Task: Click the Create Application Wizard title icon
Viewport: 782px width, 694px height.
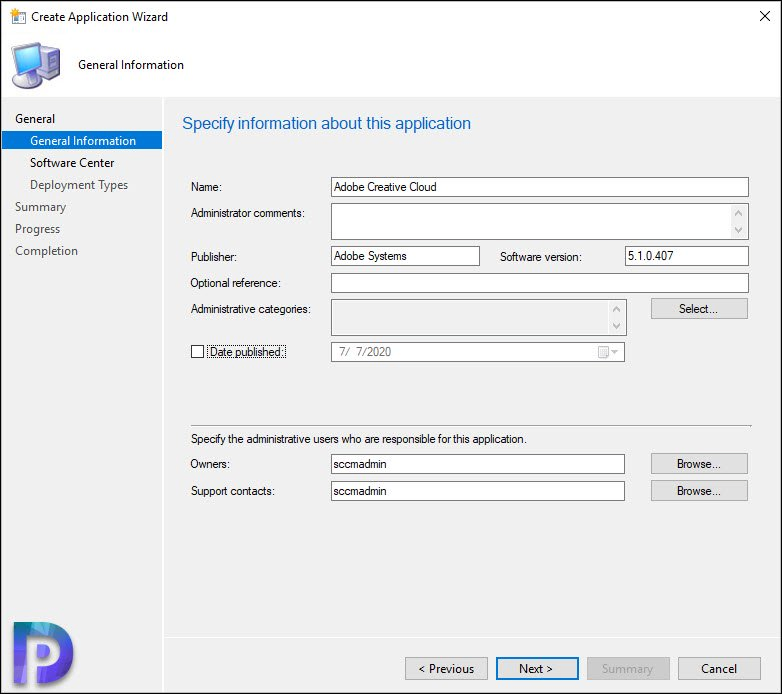Action: [18, 16]
